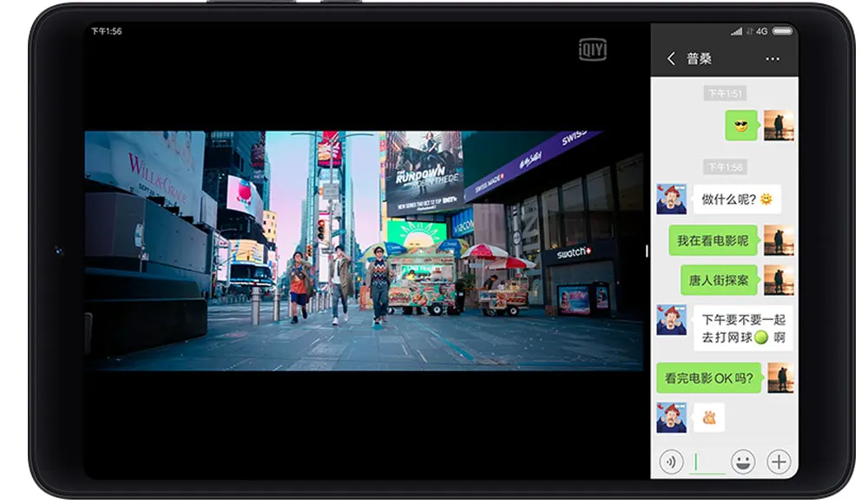Screen dimensions: 868x504
Task: Select the message 做什么呢?
Action: (737, 200)
